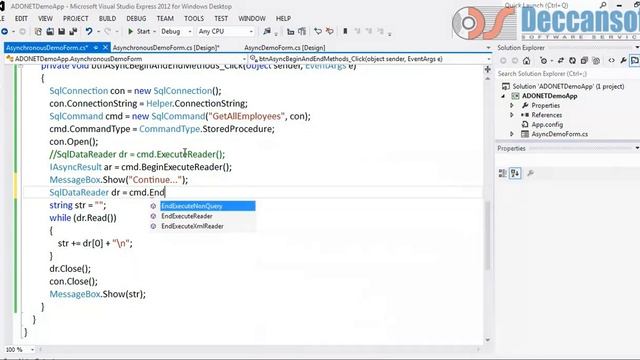Image resolution: width=640 pixels, height=360 pixels.
Task: Open the Properties panel options dropdown
Action: point(637,149)
